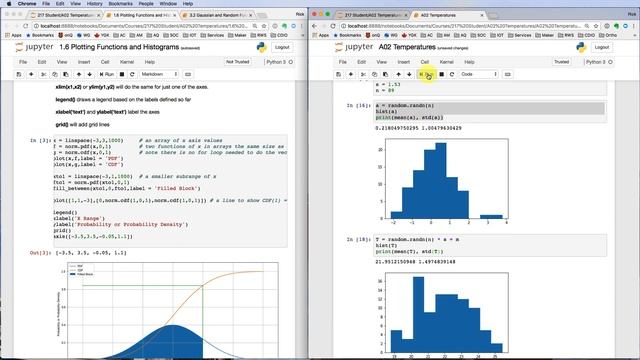Bookmark the page with star in left address bar

click(x=264, y=26)
